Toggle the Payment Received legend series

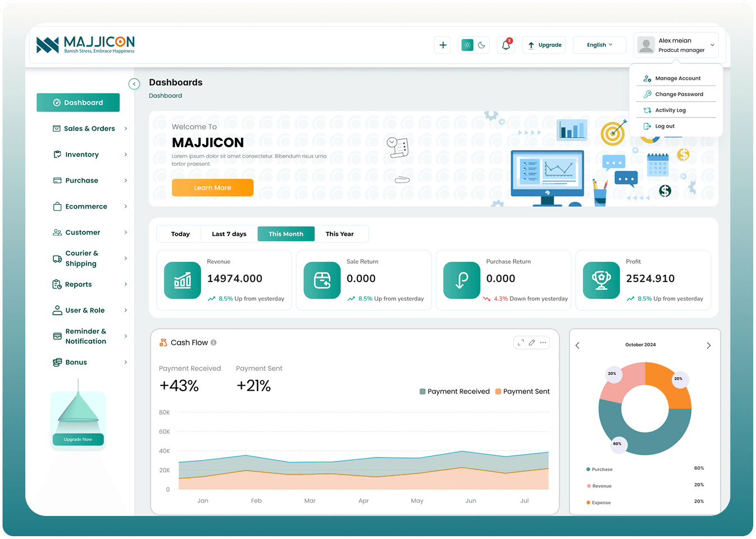tap(454, 392)
